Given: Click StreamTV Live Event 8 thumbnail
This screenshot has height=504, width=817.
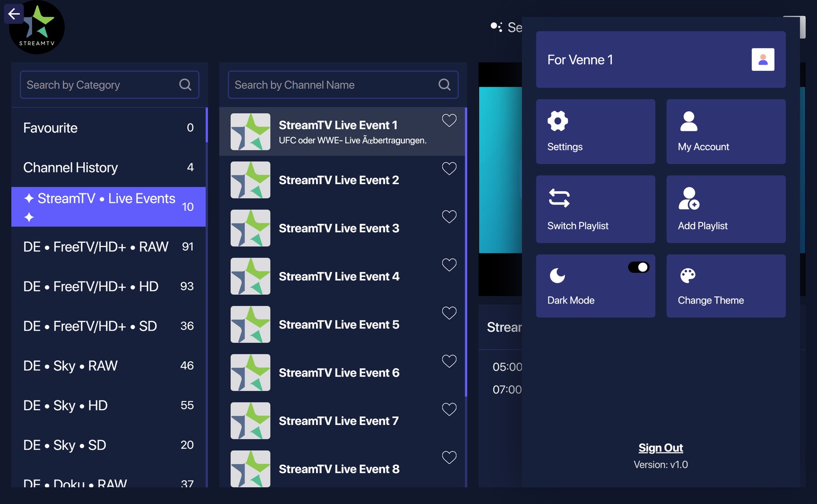Looking at the screenshot, I should coord(250,469).
